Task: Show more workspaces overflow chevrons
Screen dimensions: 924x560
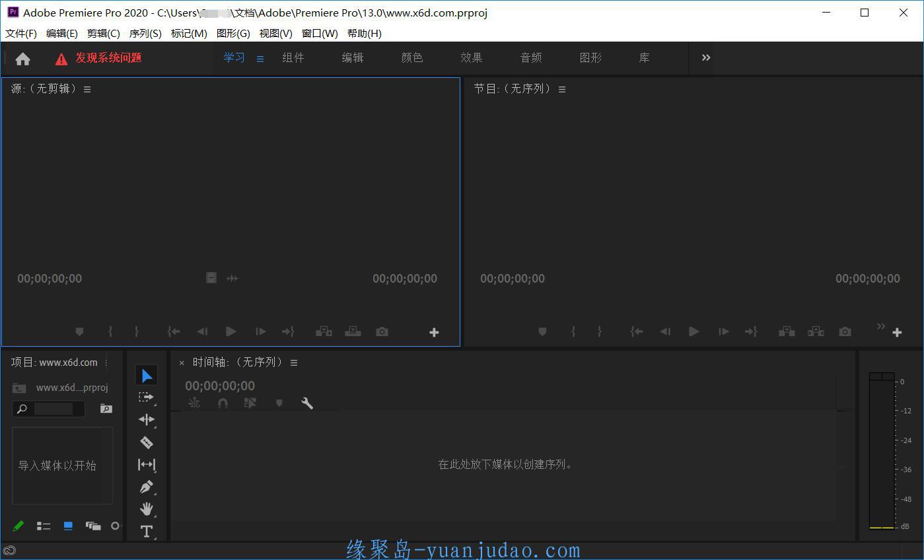Action: click(x=706, y=57)
